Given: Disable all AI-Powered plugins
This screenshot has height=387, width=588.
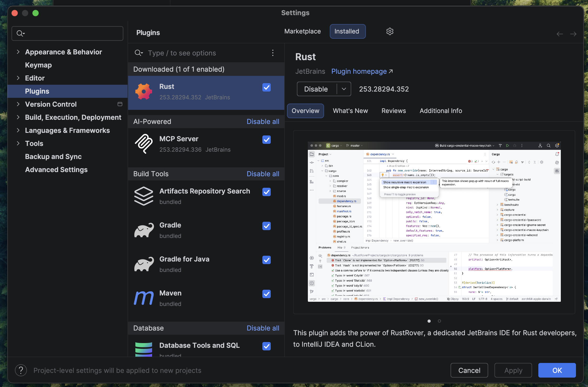Looking at the screenshot, I should tap(263, 122).
